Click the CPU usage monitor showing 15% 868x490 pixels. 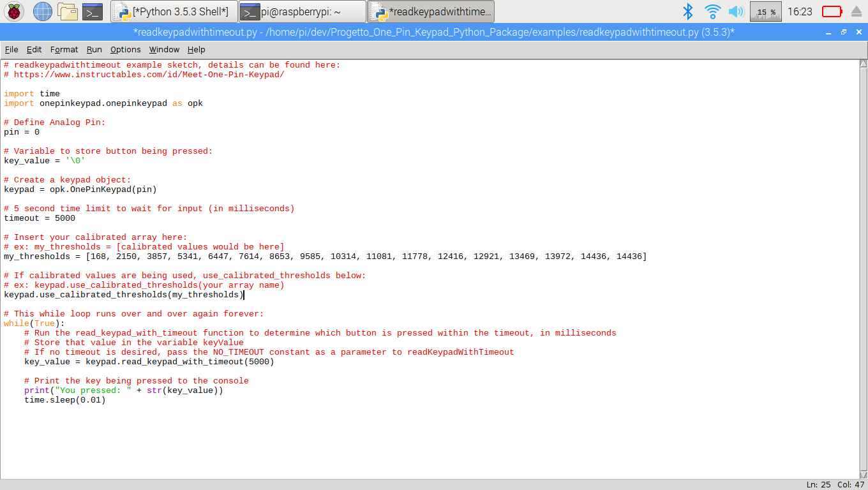(766, 11)
